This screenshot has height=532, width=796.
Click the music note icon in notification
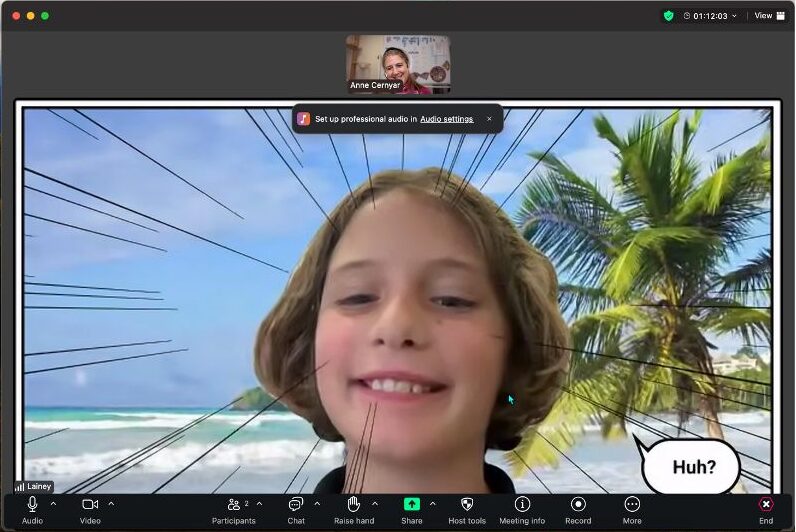304,119
